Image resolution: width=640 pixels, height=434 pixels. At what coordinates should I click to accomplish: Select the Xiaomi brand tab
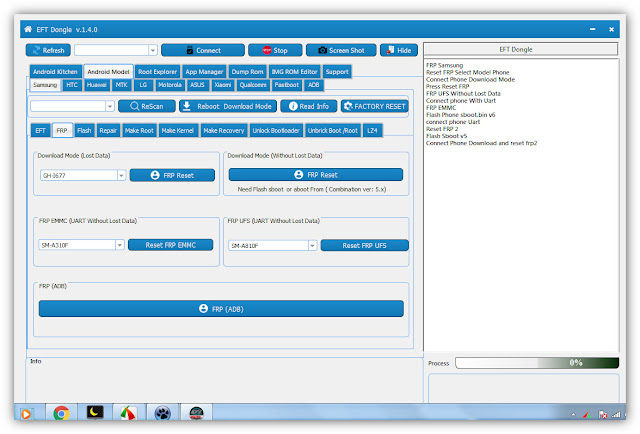[x=222, y=85]
